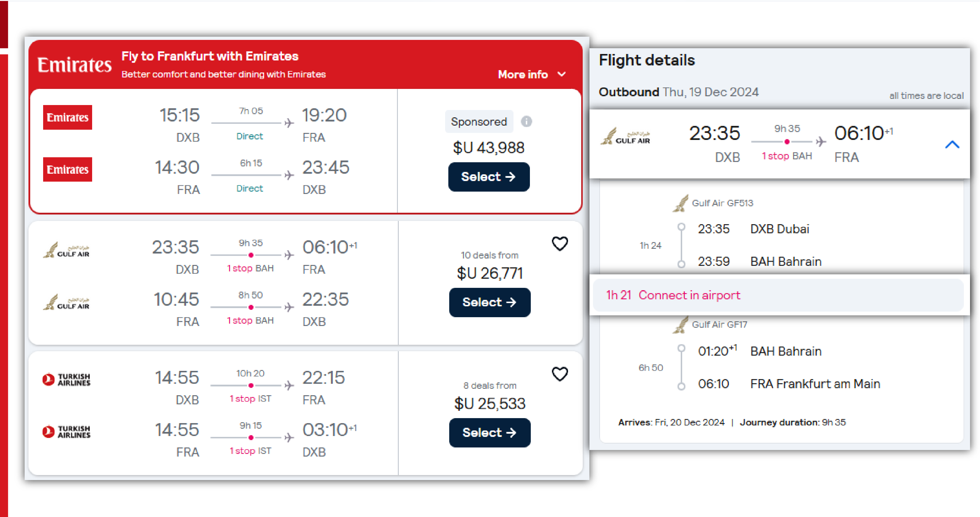The width and height of the screenshot is (980, 517).
Task: Favorite the Turkish Airlines deal heart
Action: 560,374
